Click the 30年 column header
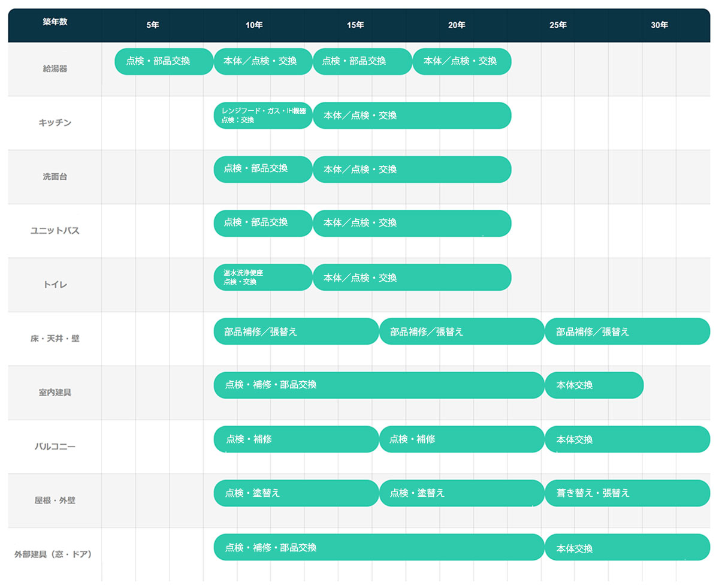Screen dimensions: 719x588 click(659, 25)
